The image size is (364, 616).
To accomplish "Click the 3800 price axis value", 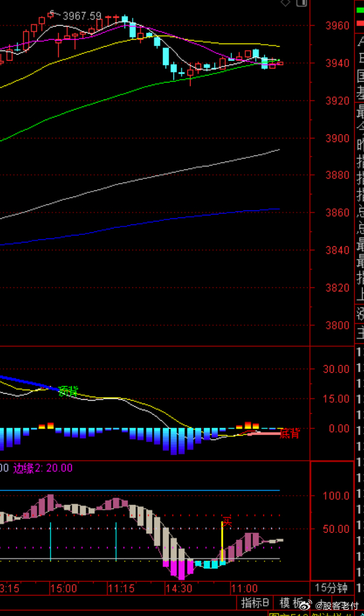I will pyautogui.click(x=337, y=326).
